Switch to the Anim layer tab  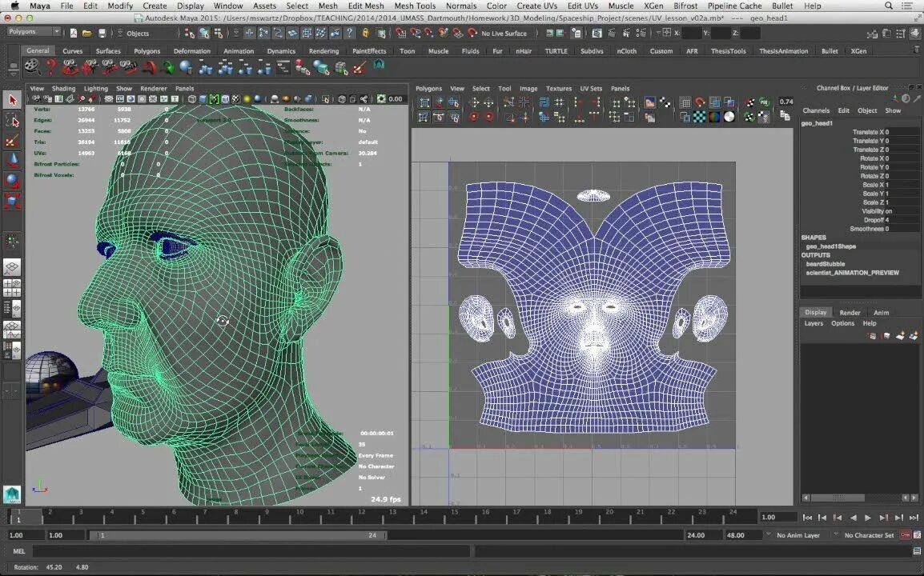pos(881,313)
